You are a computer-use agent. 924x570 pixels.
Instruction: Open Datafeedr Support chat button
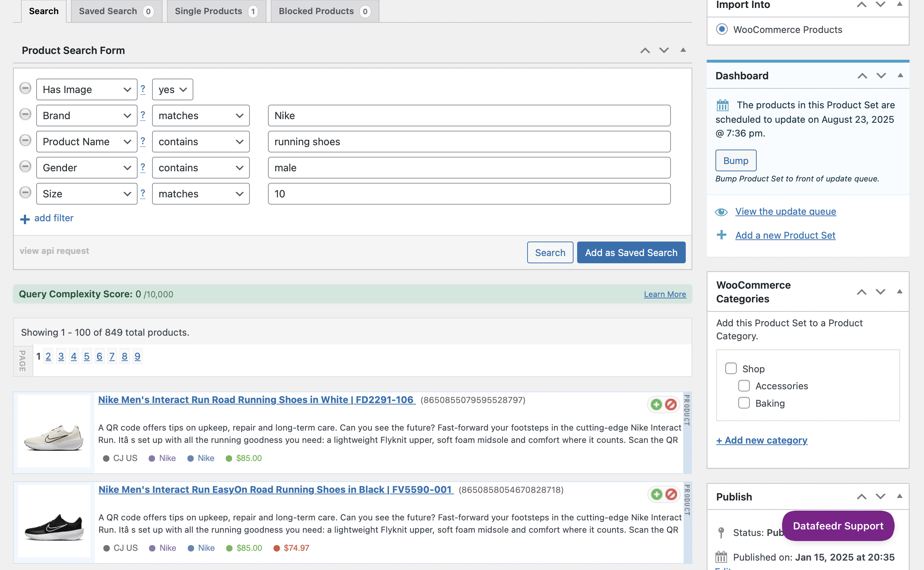(838, 525)
